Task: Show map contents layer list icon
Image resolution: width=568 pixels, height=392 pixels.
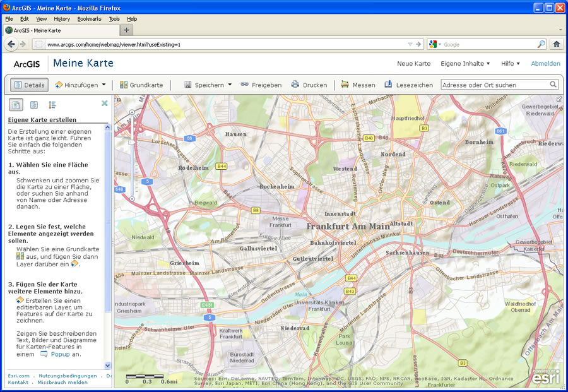Action: click(x=34, y=105)
